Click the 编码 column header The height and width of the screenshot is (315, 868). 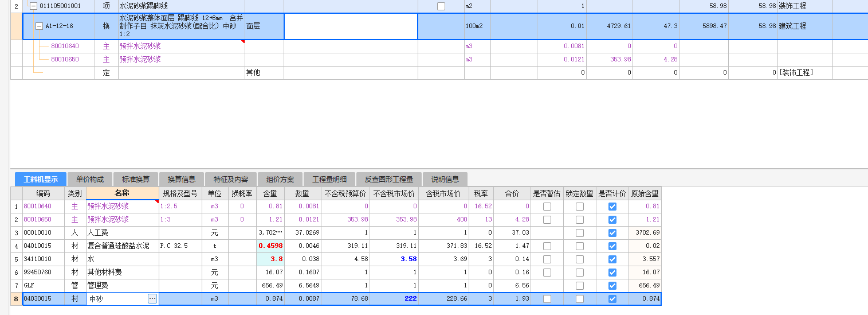tap(44, 193)
